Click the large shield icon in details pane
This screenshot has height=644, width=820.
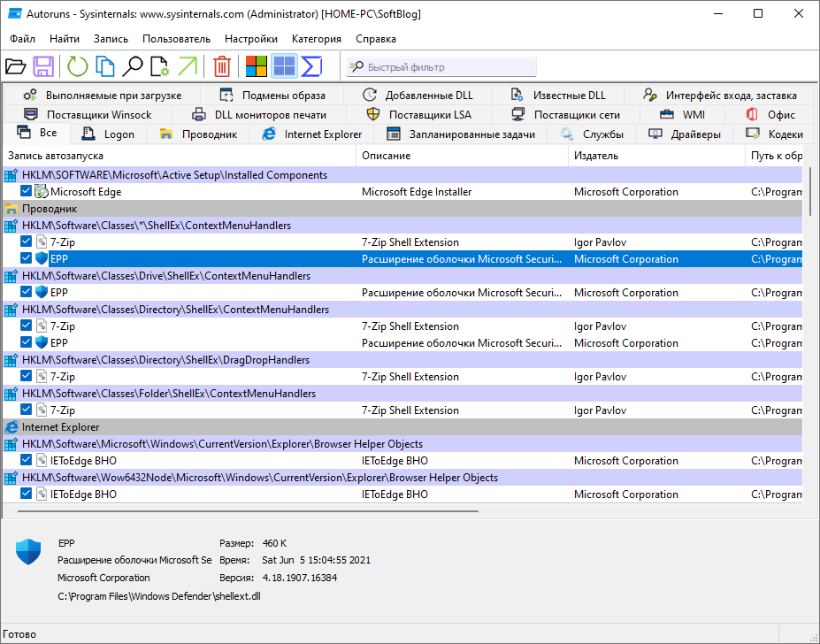point(28,551)
